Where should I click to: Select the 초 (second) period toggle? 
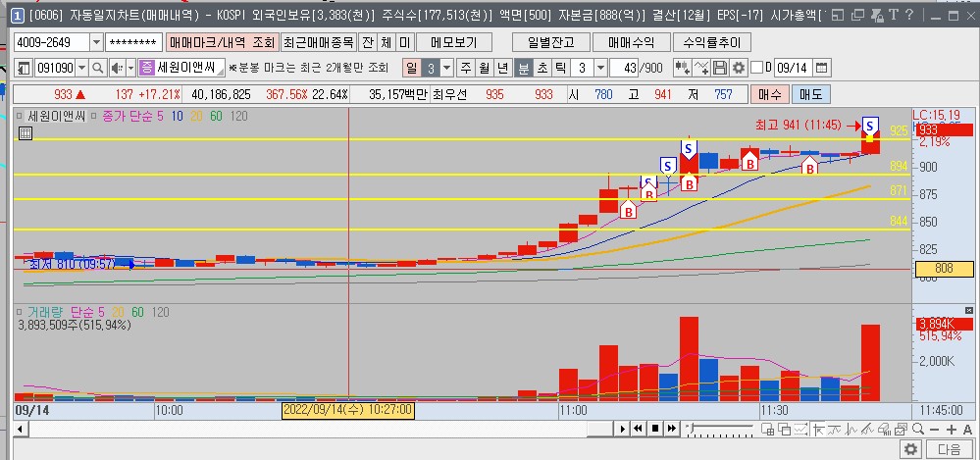pyautogui.click(x=542, y=68)
